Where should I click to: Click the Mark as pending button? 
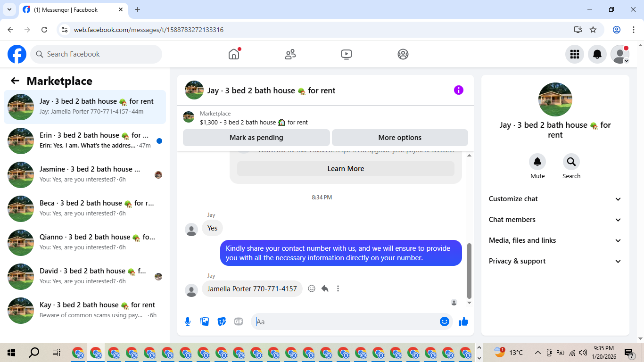[256, 138]
